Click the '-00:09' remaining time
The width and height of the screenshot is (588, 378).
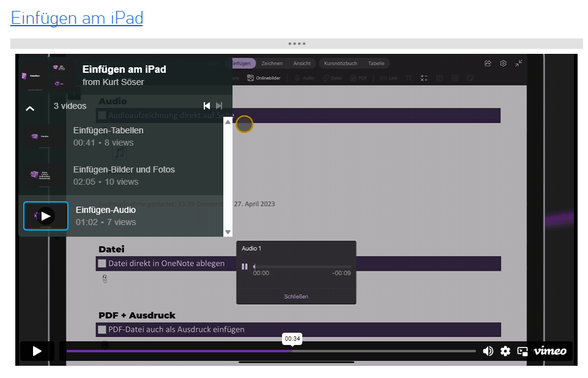pyautogui.click(x=341, y=273)
